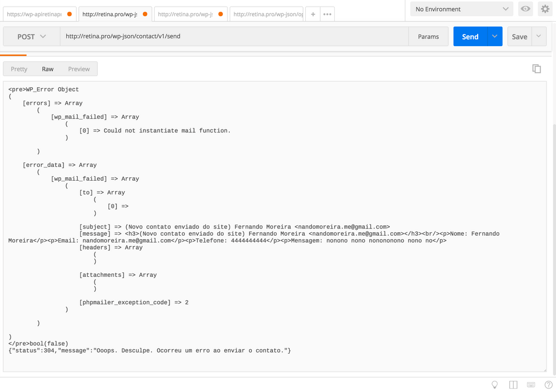Viewport: 556px width, 392px height.
Task: Open the keyboard shortcuts icon
Action: pos(531,385)
